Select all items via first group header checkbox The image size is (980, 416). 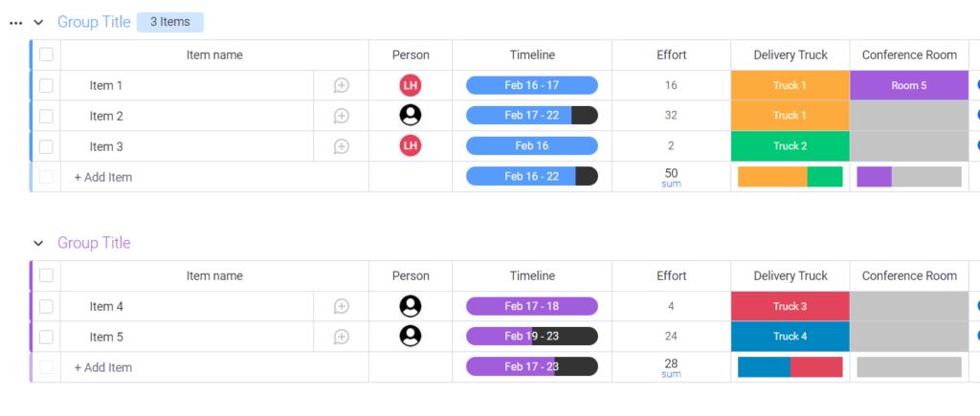[x=46, y=55]
